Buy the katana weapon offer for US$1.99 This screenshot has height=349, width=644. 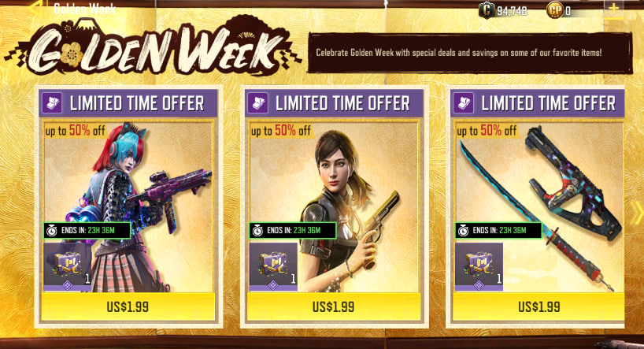click(539, 306)
